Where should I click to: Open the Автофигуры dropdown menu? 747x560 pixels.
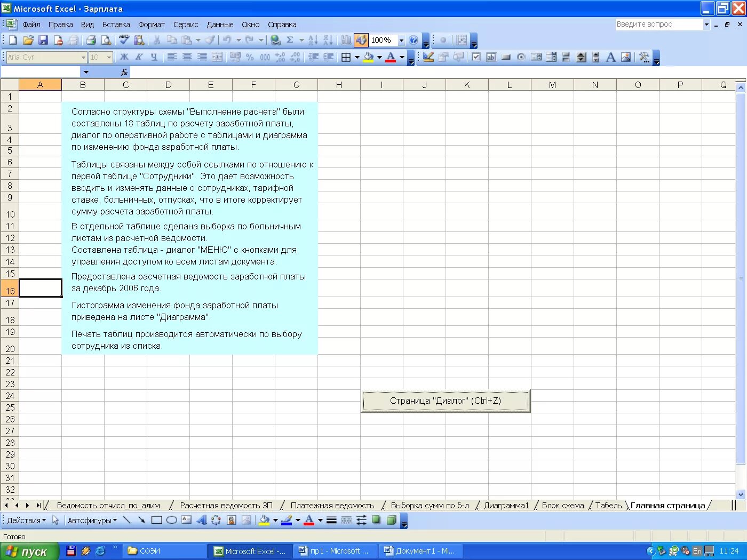[x=92, y=520]
